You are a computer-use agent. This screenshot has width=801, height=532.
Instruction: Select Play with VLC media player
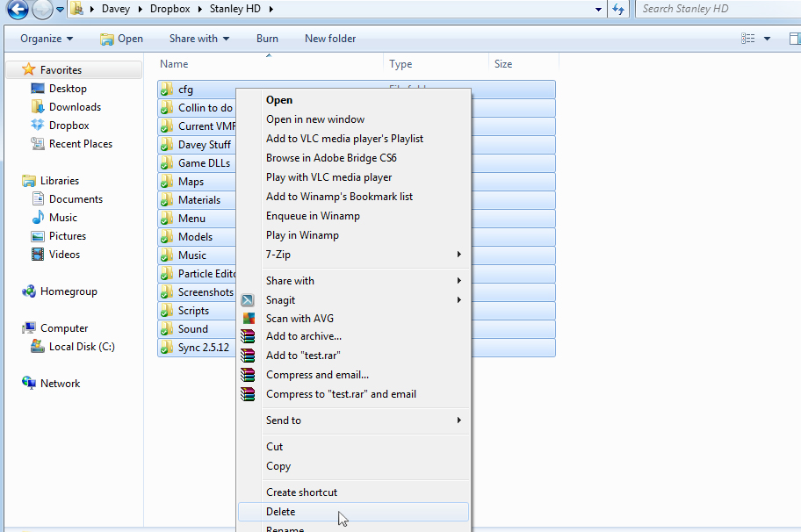(x=353, y=177)
